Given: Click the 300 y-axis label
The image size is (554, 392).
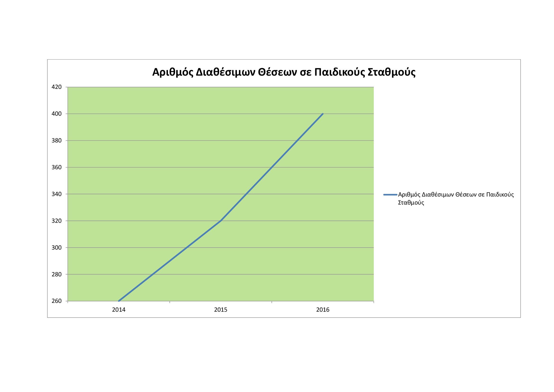Looking at the screenshot, I should [57, 248].
